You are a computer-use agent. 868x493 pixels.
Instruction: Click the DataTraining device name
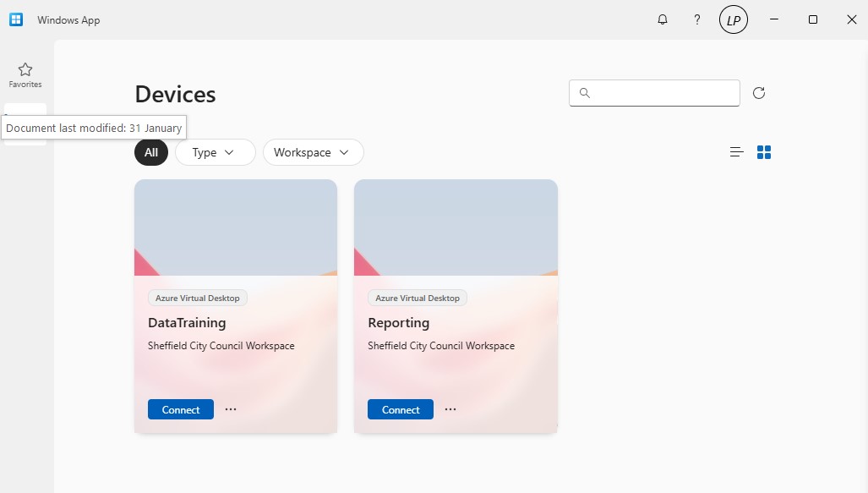click(187, 323)
